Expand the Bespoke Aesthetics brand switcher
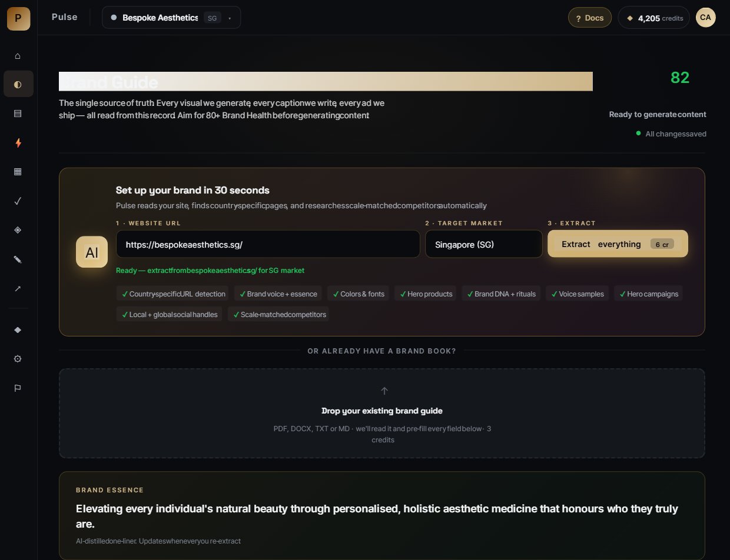 click(x=171, y=18)
